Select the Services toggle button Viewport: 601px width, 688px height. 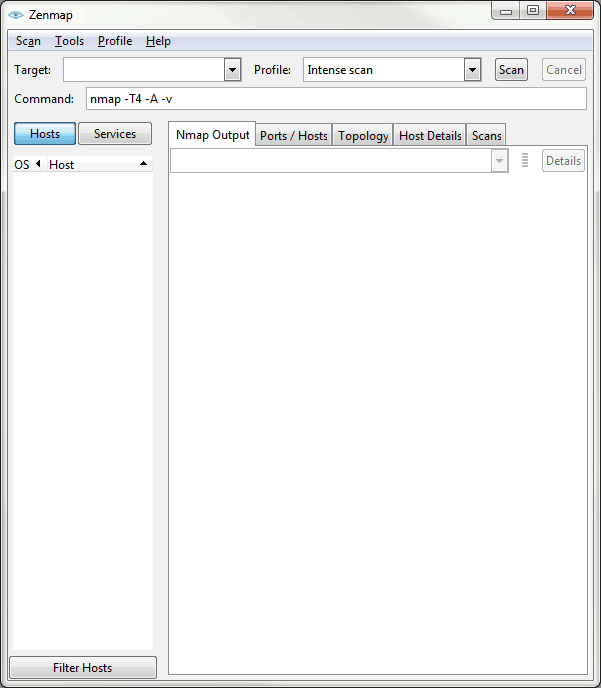click(x=115, y=134)
